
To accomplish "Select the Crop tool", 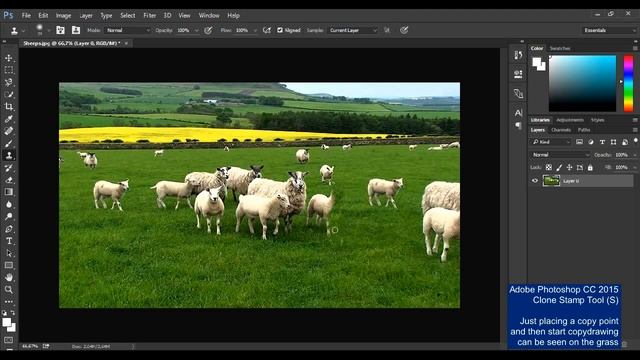I will (x=9, y=107).
